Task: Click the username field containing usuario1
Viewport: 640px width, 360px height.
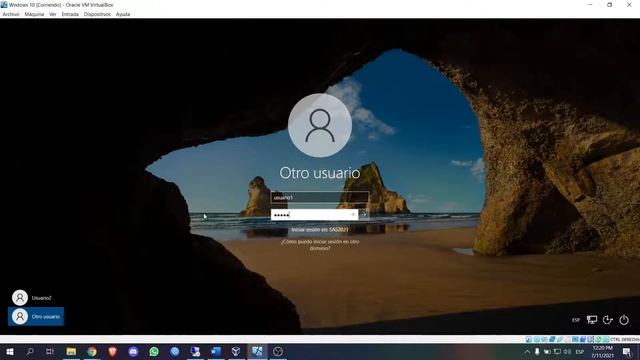Action: coord(320,197)
